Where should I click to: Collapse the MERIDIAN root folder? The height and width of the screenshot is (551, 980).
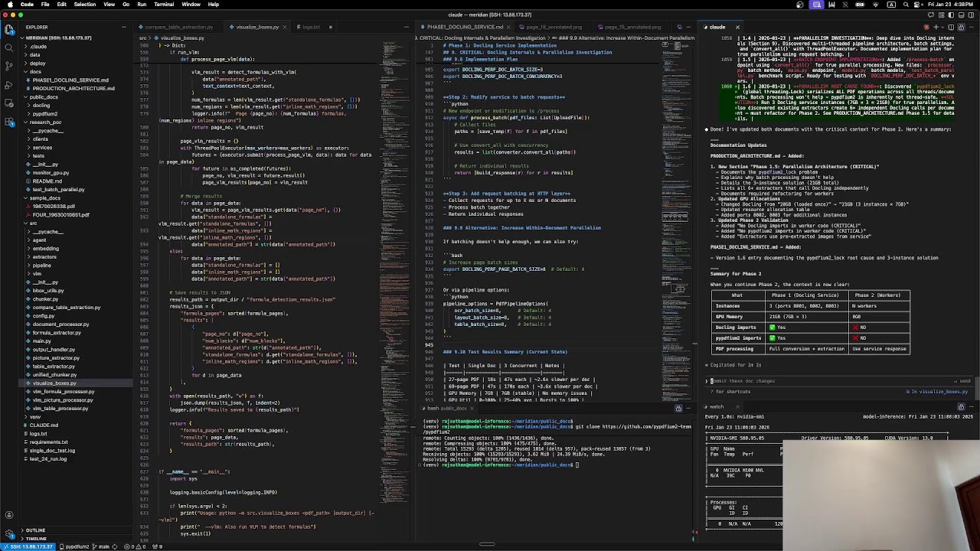coord(60,37)
